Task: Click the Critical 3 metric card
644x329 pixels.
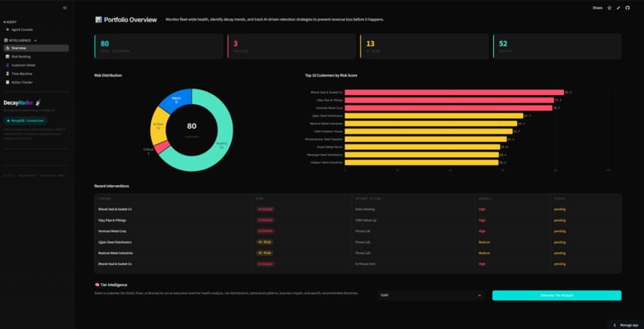Action: [x=292, y=46]
